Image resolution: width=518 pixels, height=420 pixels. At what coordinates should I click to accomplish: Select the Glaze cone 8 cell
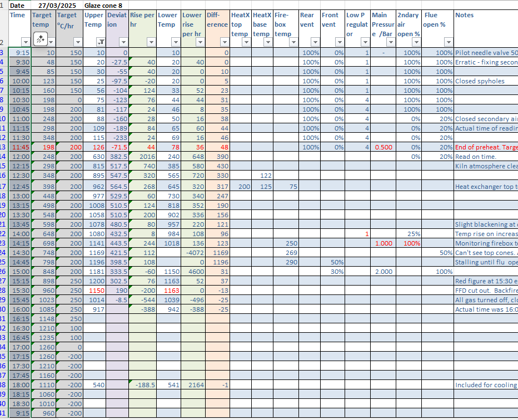[x=103, y=5]
